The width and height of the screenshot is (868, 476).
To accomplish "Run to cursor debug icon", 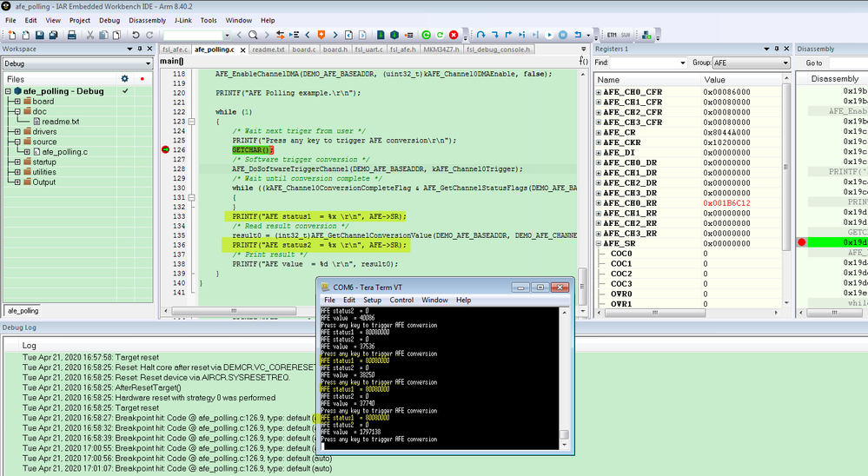I will (535, 35).
